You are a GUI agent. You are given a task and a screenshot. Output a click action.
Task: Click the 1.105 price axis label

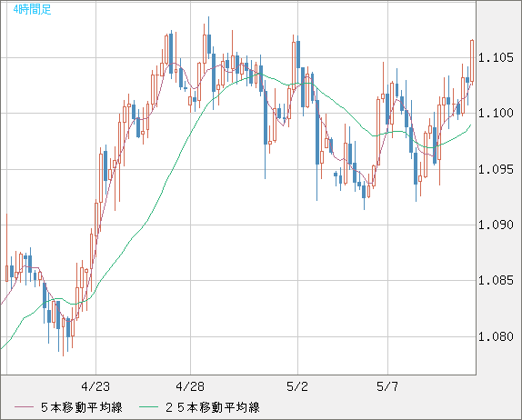click(496, 57)
